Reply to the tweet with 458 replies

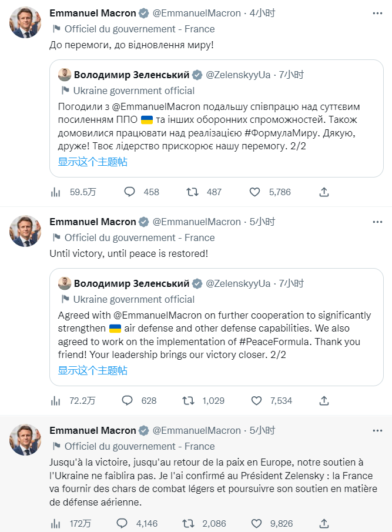[130, 192]
